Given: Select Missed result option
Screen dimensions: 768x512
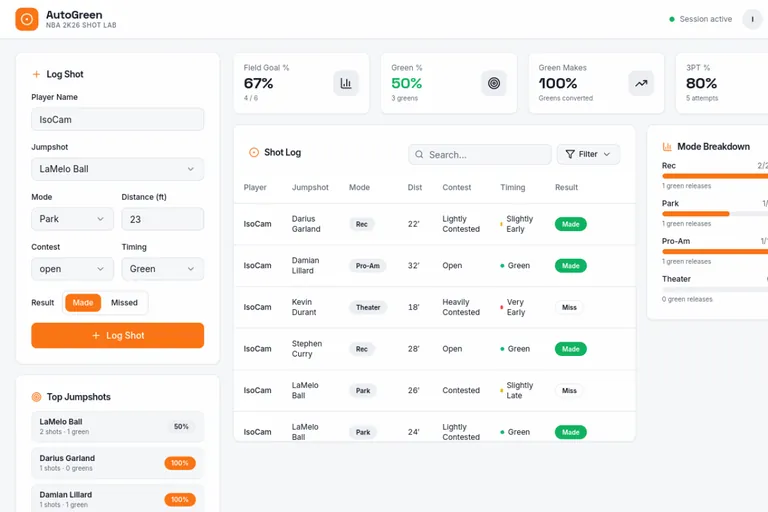Looking at the screenshot, I should 124,303.
